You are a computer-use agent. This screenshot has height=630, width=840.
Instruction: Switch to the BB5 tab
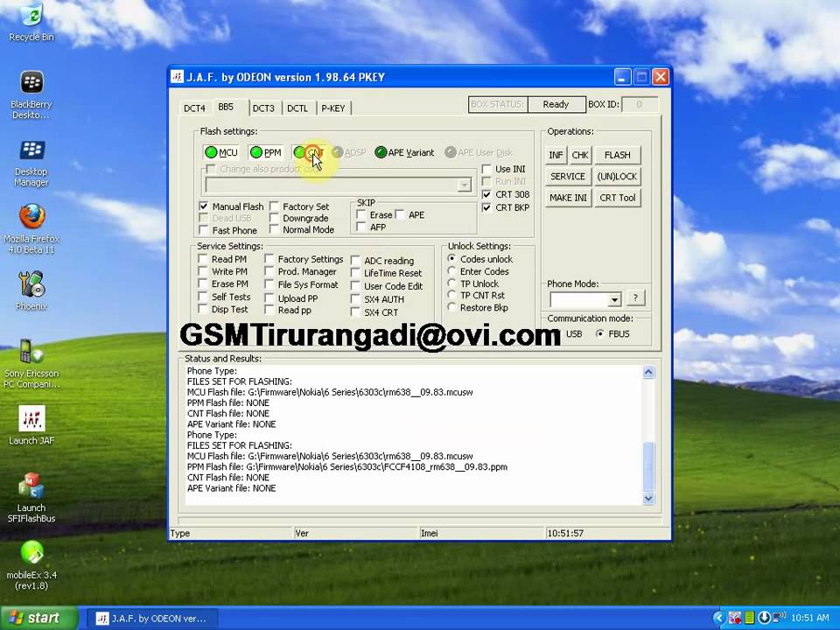[226, 107]
